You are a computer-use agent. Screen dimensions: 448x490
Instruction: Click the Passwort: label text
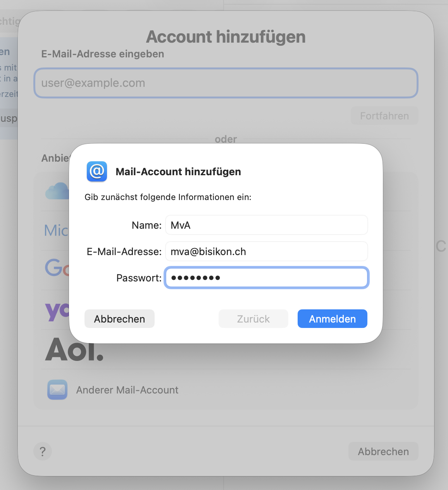coord(139,278)
